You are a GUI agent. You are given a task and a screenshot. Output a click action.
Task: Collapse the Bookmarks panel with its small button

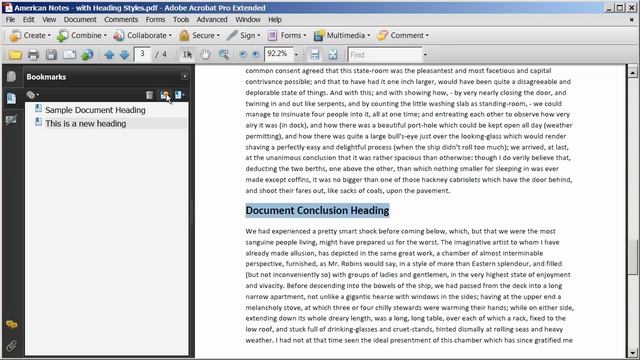(x=184, y=76)
